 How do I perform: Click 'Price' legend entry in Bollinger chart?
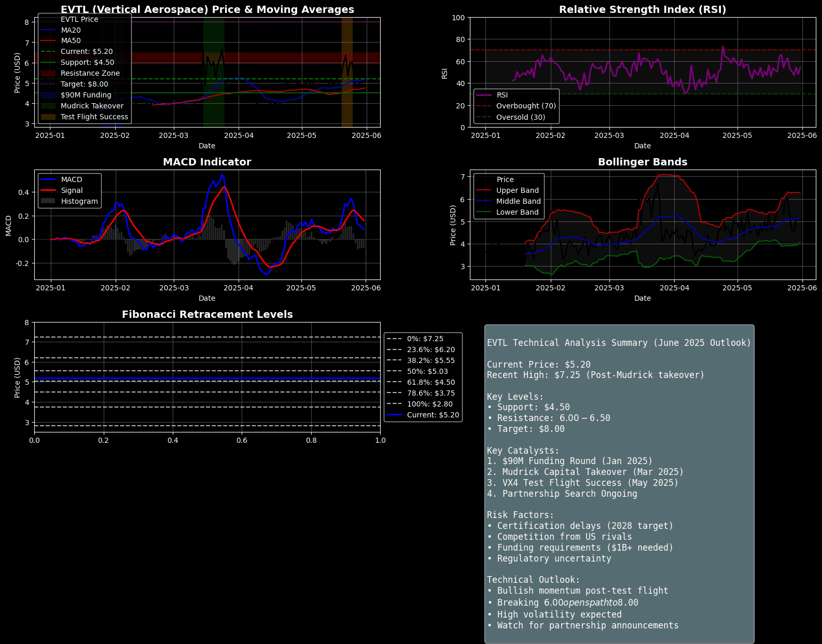point(495,180)
